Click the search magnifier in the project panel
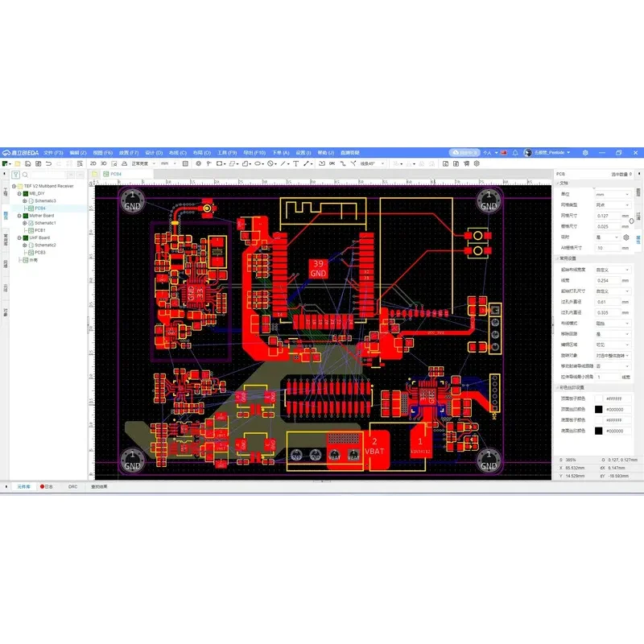Viewport: 644px width, 644px height. [x=25, y=175]
